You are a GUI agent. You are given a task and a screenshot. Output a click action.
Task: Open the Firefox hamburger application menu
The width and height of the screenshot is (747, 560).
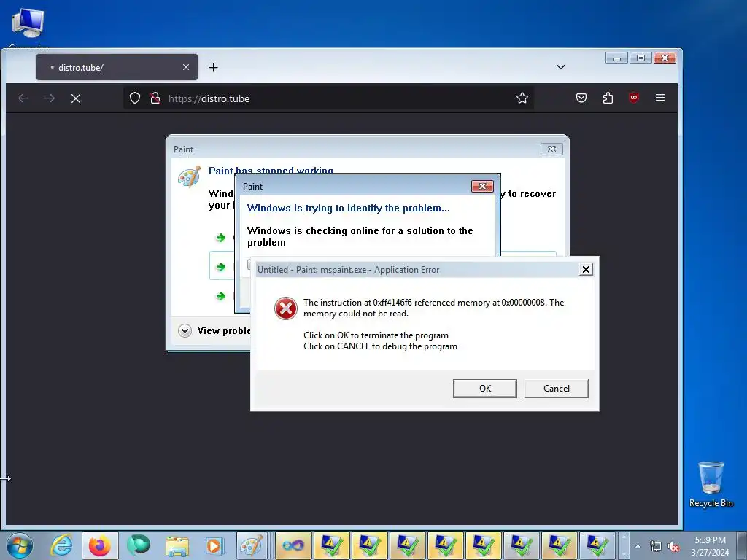[x=659, y=98]
